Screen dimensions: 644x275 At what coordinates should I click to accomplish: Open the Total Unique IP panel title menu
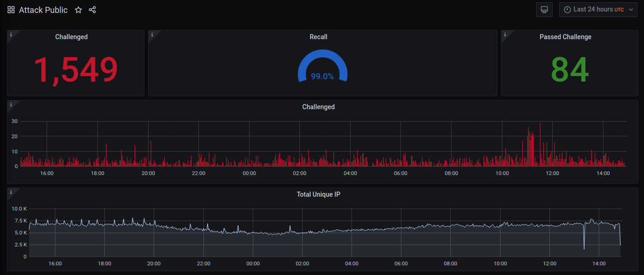318,194
